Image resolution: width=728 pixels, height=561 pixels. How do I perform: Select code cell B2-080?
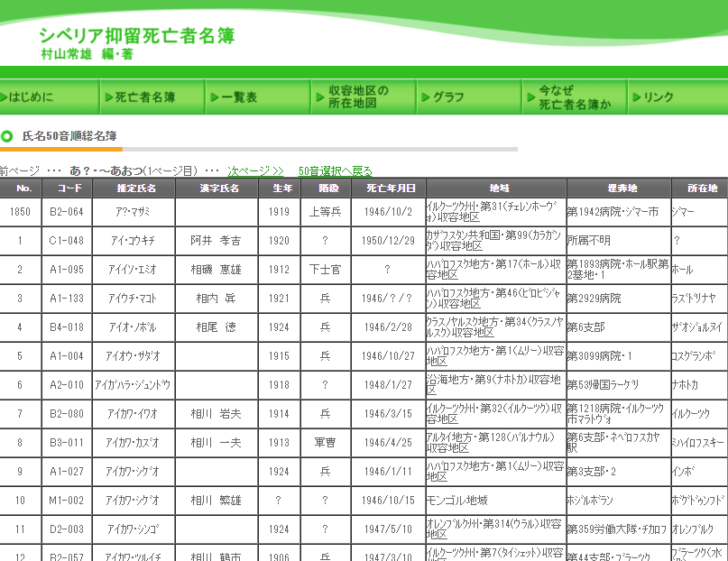(67, 414)
